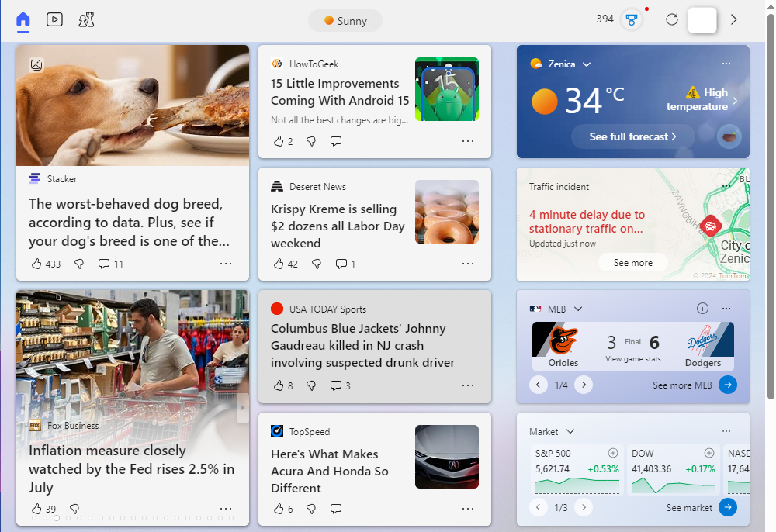Image resolution: width=776 pixels, height=532 pixels.
Task: Go to the next market page
Action: tap(584, 507)
